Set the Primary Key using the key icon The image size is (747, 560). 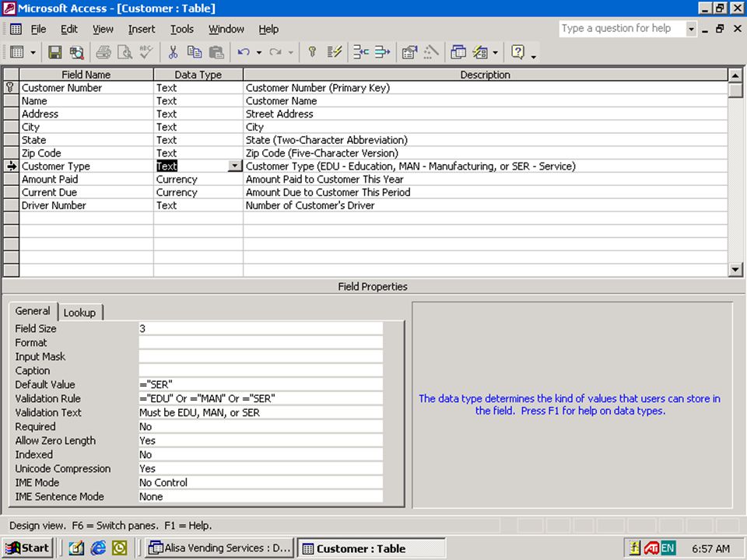(312, 52)
